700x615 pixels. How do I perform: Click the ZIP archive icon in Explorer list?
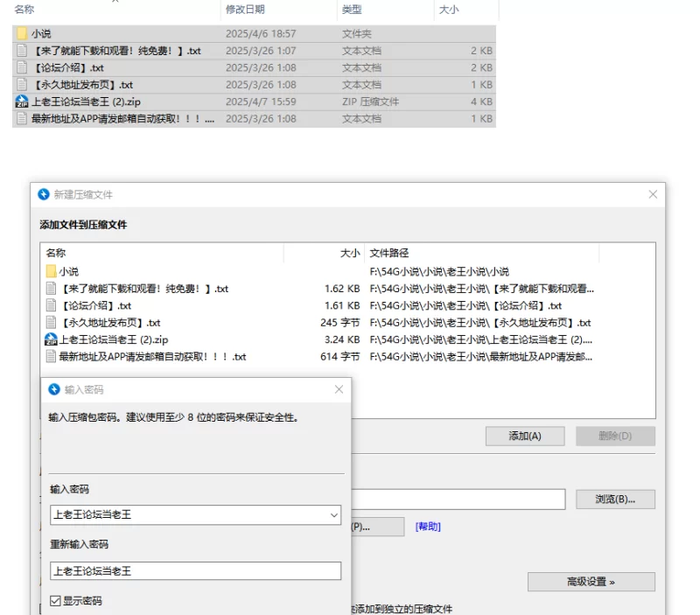point(22,101)
